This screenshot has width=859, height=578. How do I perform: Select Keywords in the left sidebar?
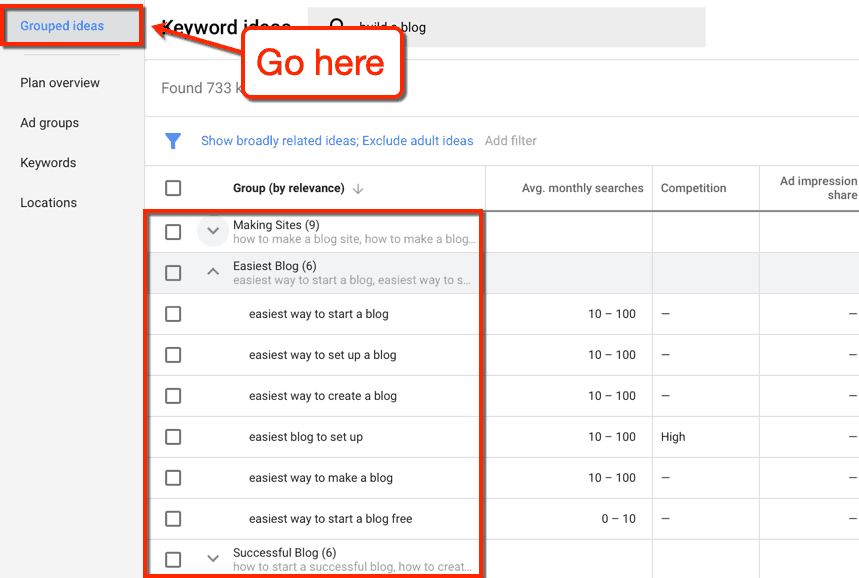coord(47,162)
